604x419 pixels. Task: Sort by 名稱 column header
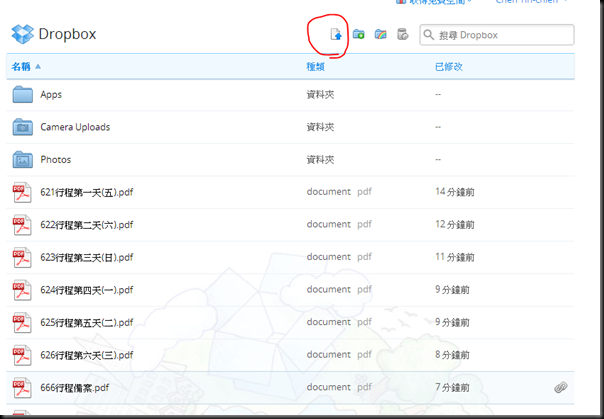(21, 67)
